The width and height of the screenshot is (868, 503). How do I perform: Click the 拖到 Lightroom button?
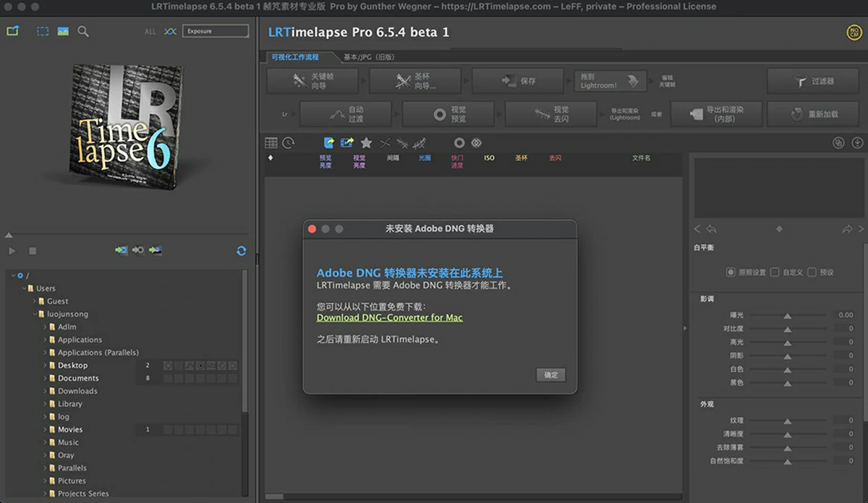click(609, 81)
